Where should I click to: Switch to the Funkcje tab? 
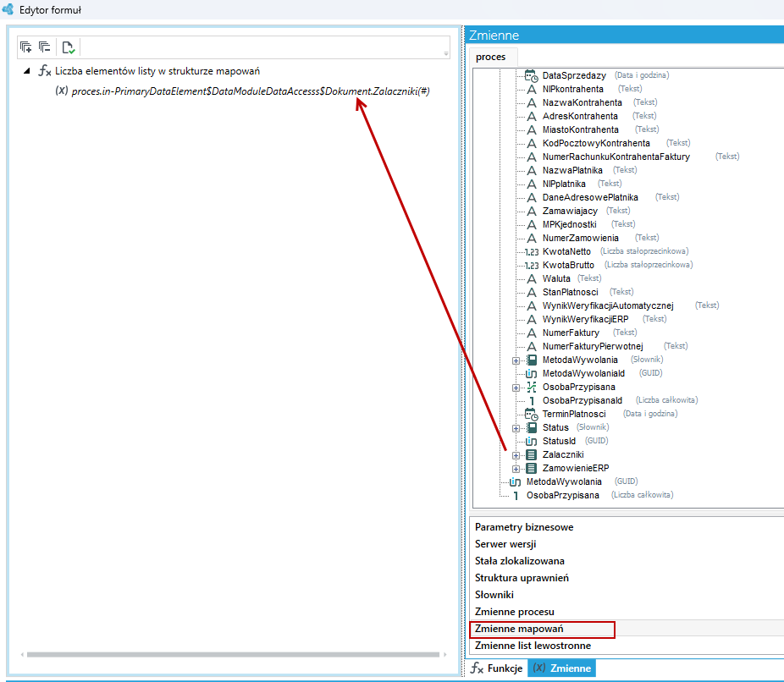point(496,668)
